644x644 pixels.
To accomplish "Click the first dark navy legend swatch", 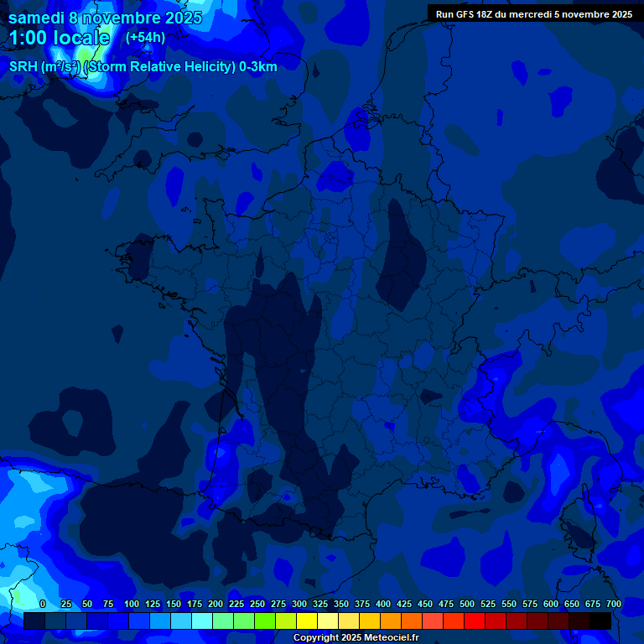I will tap(34, 621).
